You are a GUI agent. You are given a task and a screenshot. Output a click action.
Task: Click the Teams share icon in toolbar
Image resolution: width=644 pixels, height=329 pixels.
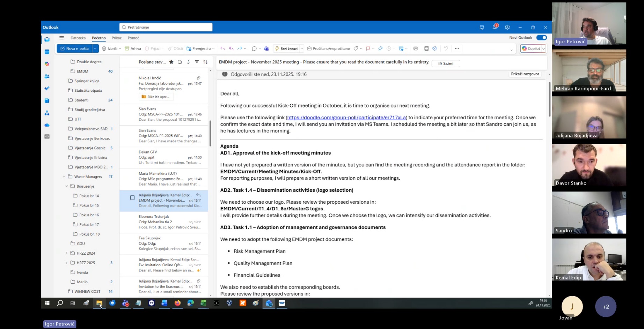(266, 48)
